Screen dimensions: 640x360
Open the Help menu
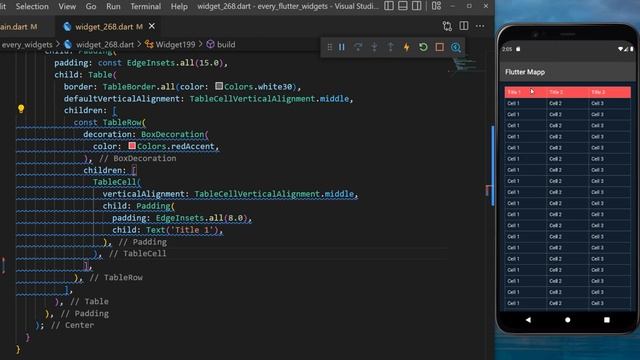point(179,7)
